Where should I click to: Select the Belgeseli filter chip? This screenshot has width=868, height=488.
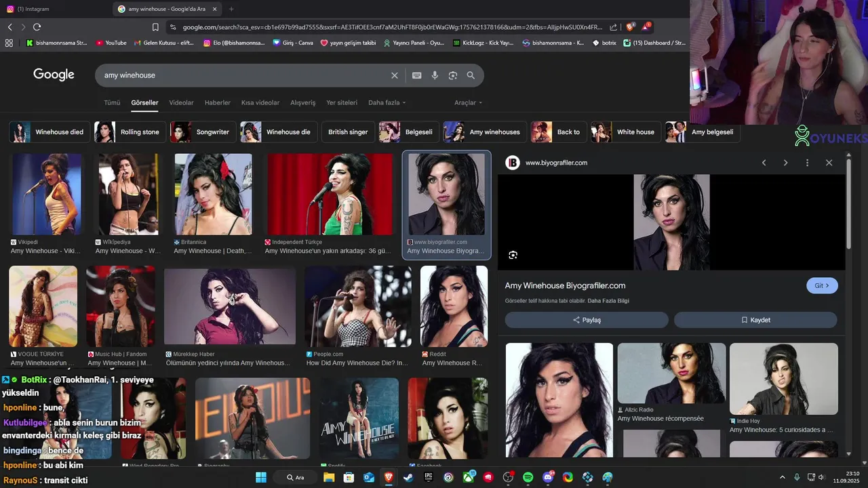coord(408,132)
